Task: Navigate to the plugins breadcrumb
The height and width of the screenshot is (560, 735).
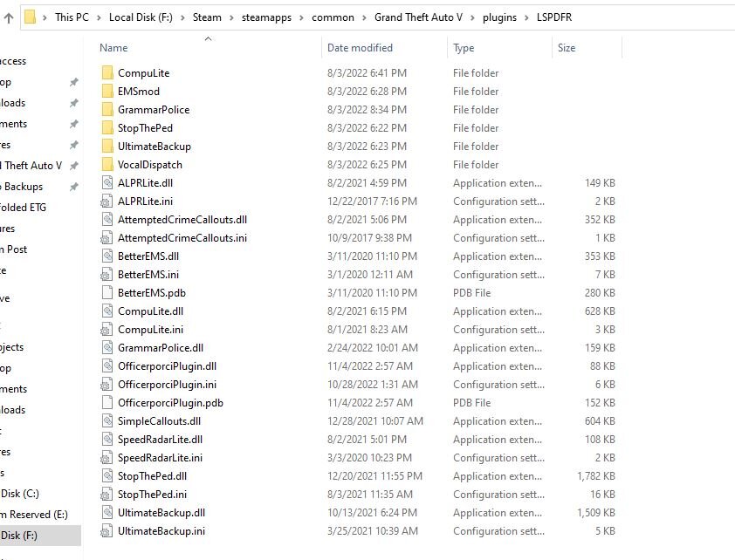Action: click(x=499, y=17)
